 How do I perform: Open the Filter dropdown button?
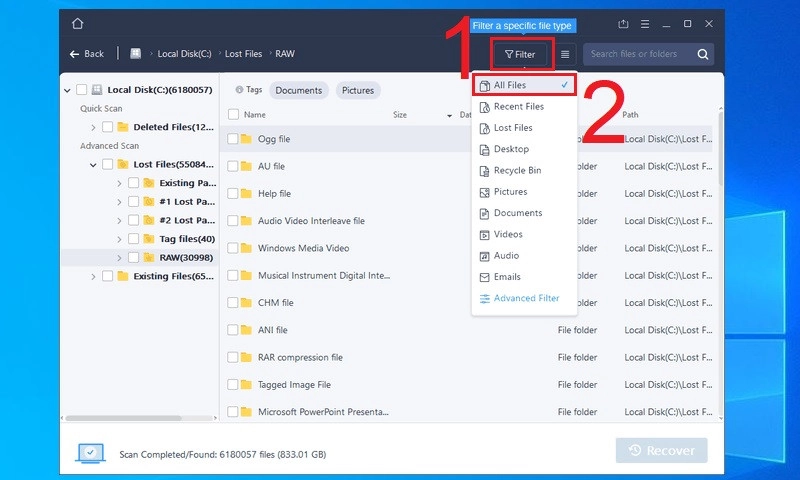coord(520,54)
